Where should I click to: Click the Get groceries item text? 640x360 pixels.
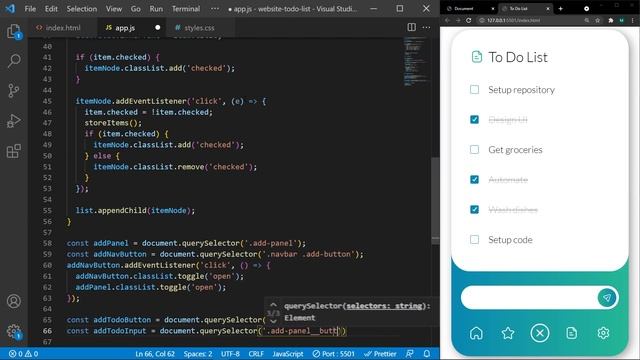click(515, 150)
